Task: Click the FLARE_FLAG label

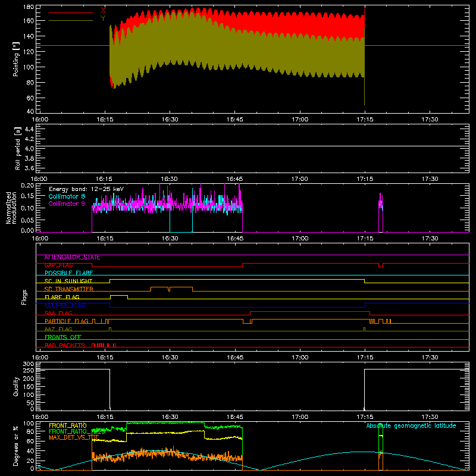Action: [x=62, y=297]
